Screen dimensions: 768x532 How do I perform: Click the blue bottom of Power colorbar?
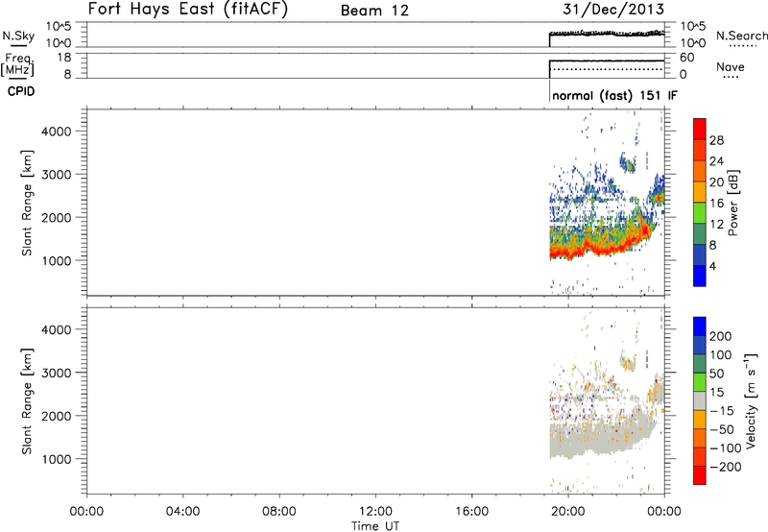click(x=700, y=276)
